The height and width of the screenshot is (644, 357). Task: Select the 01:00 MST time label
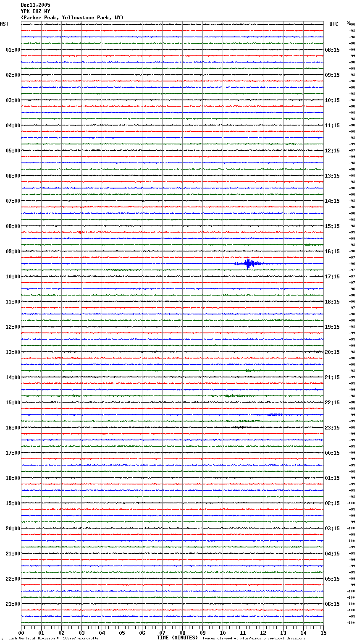click(13, 50)
